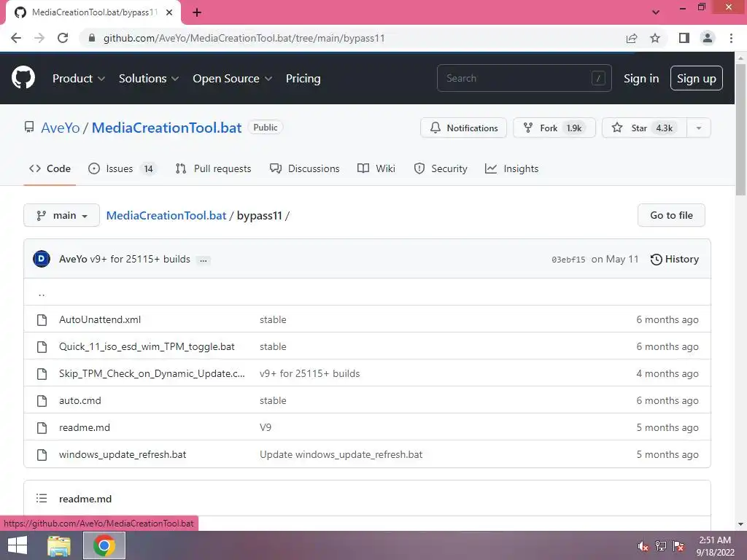The width and height of the screenshot is (747, 560).
Task: Click the browser address bar URL
Action: point(244,38)
